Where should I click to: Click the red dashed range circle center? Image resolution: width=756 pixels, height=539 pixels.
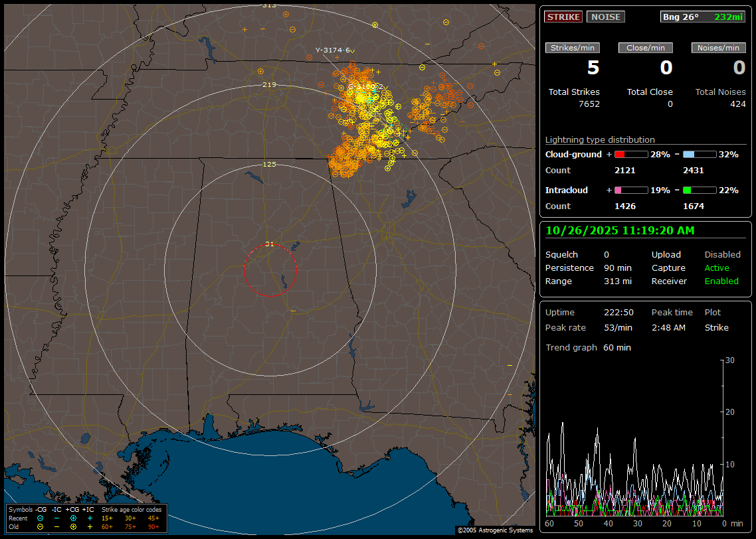click(x=270, y=270)
